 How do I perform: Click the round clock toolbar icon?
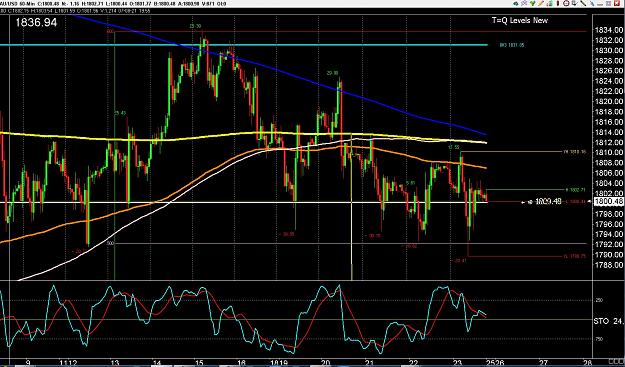pyautogui.click(x=566, y=3)
